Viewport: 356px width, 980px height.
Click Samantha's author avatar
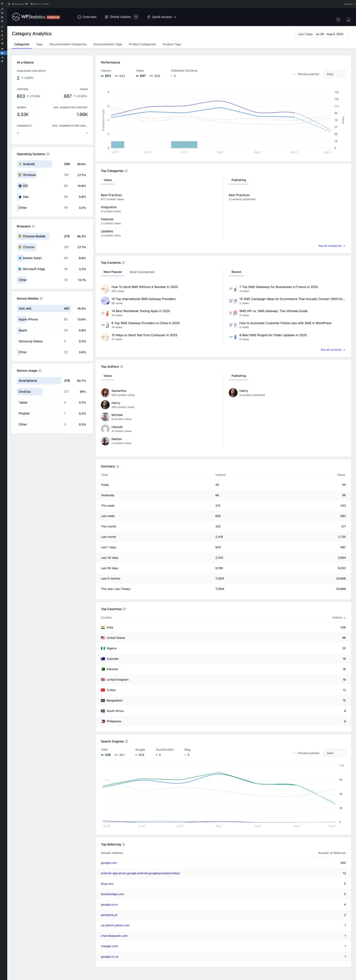tap(105, 393)
